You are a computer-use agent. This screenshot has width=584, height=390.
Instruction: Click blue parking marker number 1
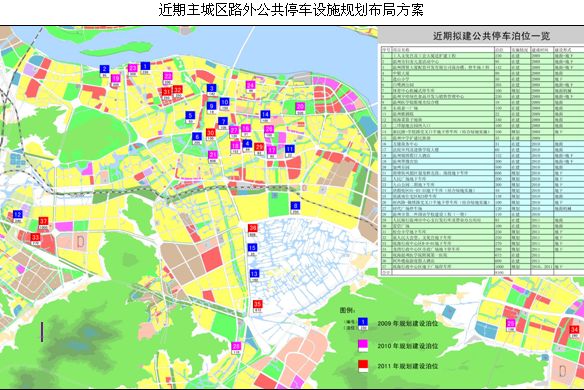click(145, 68)
